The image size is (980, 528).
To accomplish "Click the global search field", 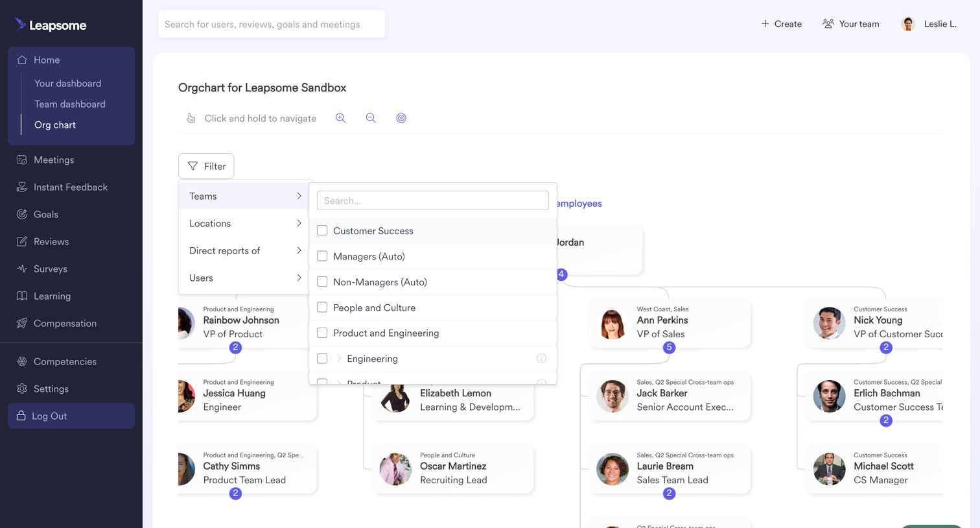I will click(x=272, y=24).
